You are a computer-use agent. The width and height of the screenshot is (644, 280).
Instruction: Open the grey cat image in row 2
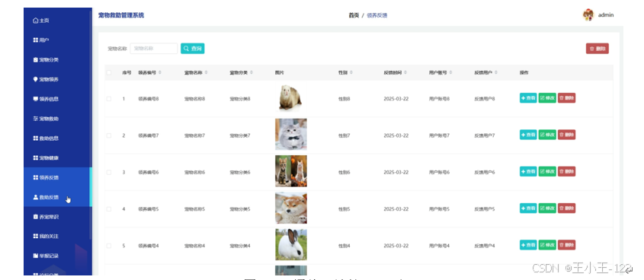coord(291,135)
